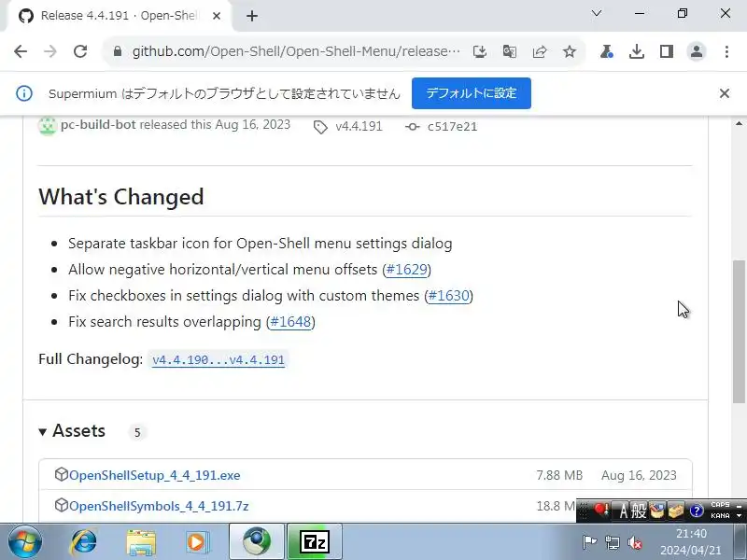Click the Action Center flag tray icon
The width and height of the screenshot is (747, 560).
pyautogui.click(x=589, y=542)
